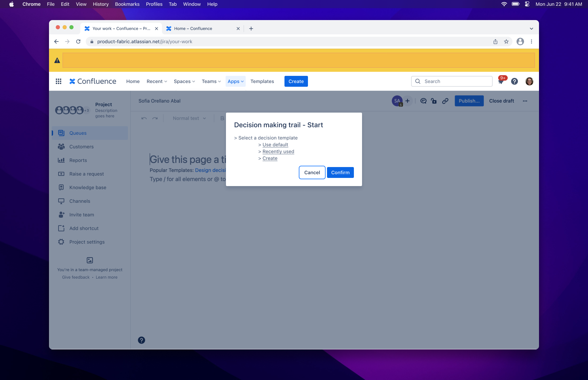Screen dimensions: 588x380
Task: Choose the Recently used template link
Action: point(278,151)
